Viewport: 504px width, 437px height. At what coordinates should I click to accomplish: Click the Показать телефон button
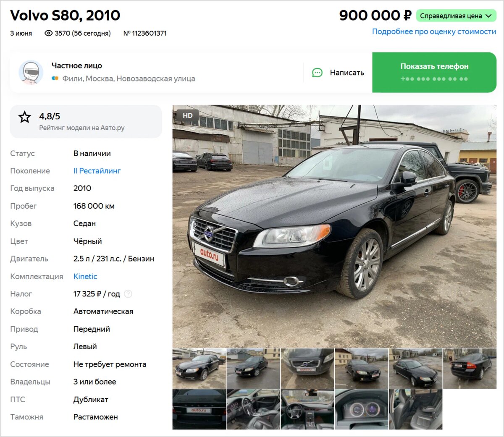pos(434,72)
